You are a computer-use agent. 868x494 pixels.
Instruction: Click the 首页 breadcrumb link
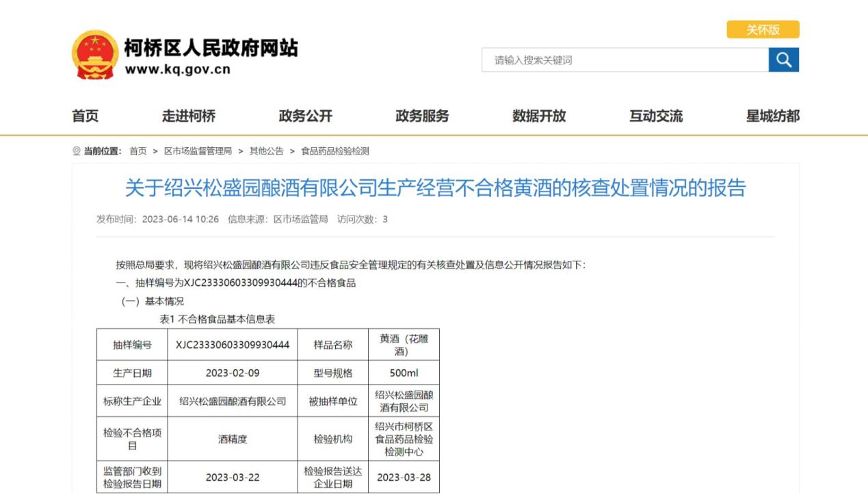[138, 151]
